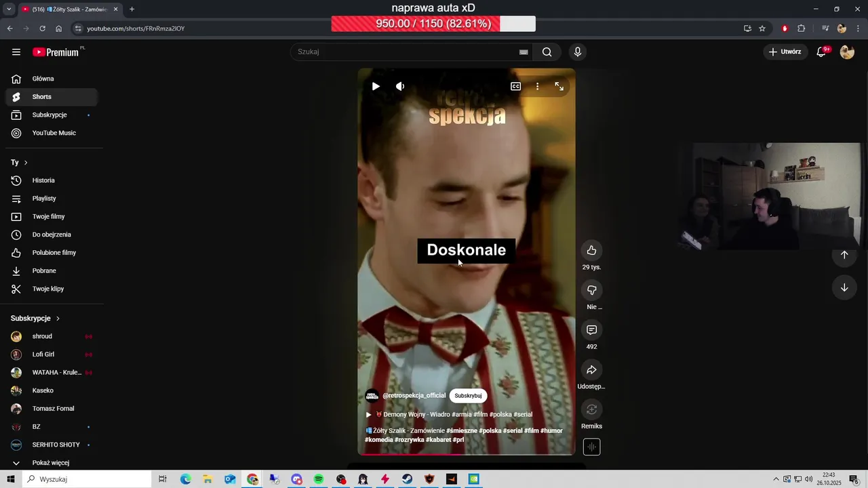The image size is (868, 488).
Task: Like the Short with thumbs up
Action: pyautogui.click(x=591, y=251)
